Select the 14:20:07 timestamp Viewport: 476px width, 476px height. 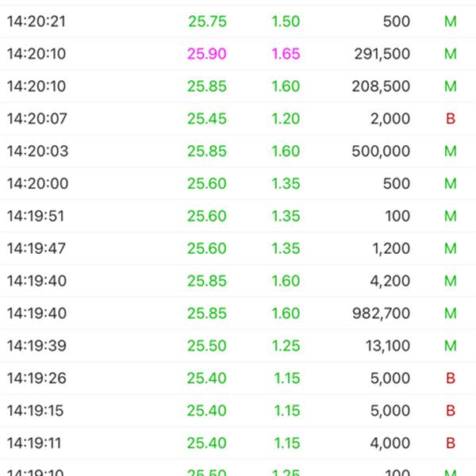pyautogui.click(x=36, y=119)
